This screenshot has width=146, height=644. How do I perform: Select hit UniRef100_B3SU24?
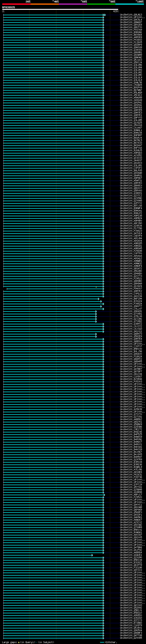131,301
